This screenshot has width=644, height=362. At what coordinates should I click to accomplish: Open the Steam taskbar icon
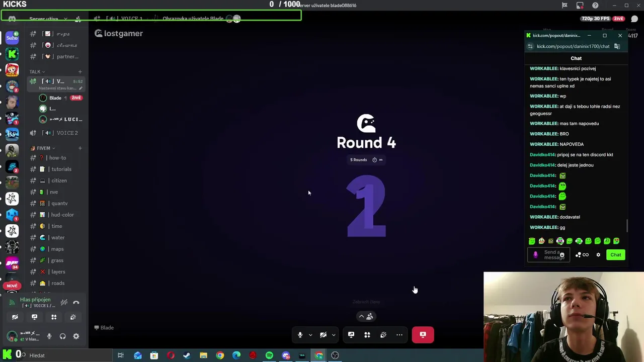coord(187,355)
